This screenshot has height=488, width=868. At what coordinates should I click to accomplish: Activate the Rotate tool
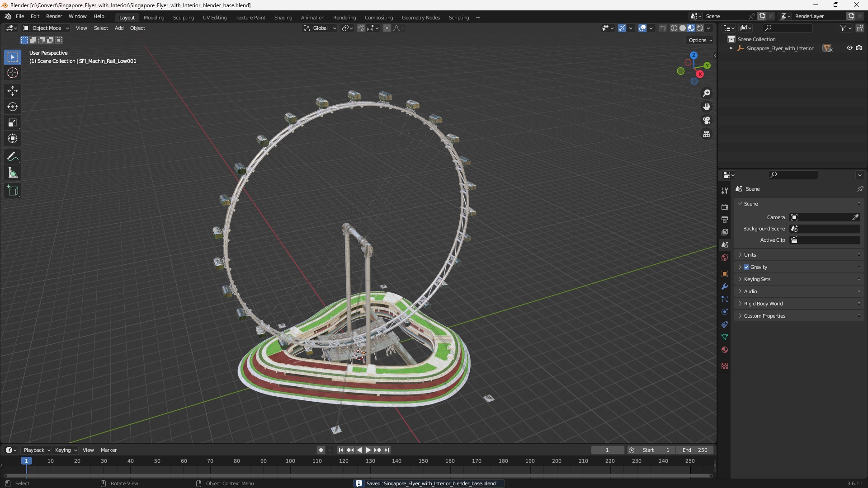[13, 107]
